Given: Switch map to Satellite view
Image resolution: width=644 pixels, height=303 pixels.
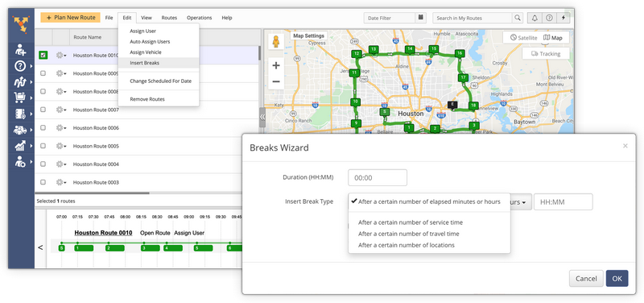Looking at the screenshot, I should coord(523,37).
